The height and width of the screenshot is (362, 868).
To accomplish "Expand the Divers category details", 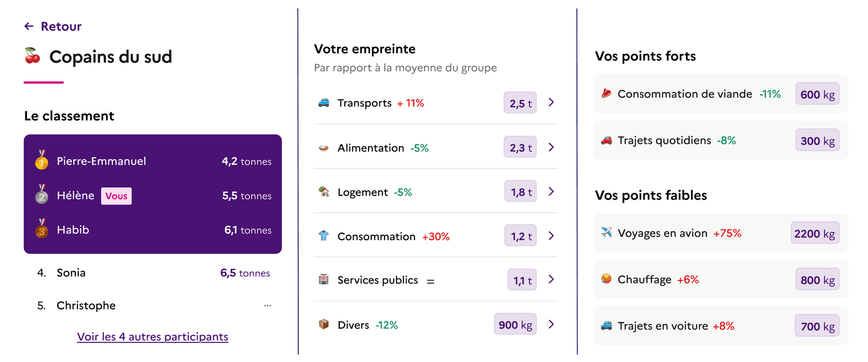I will 551,324.
